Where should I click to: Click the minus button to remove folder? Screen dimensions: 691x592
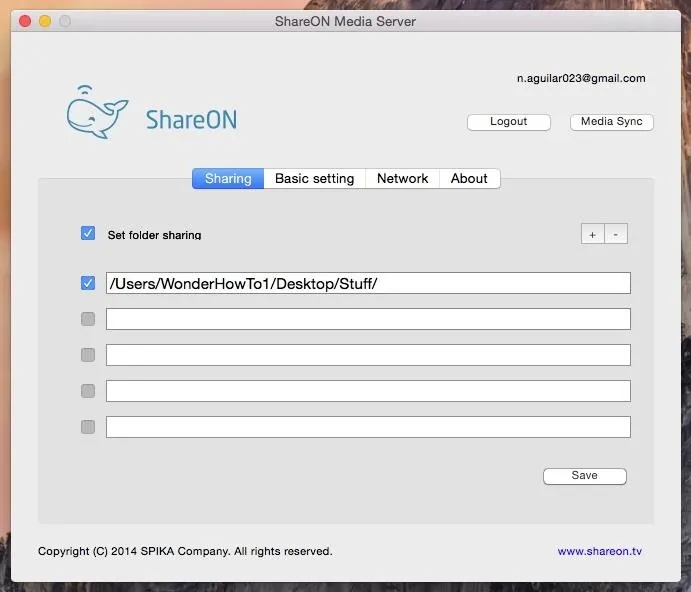616,234
